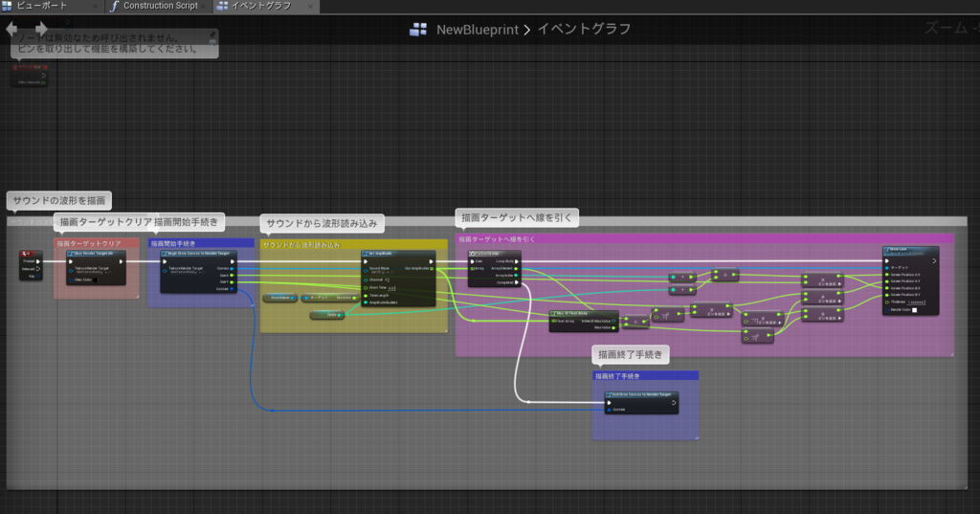Select the サウンドから波形読み込み comment bubble
Viewport: 980px width, 514px height.
[x=322, y=223]
